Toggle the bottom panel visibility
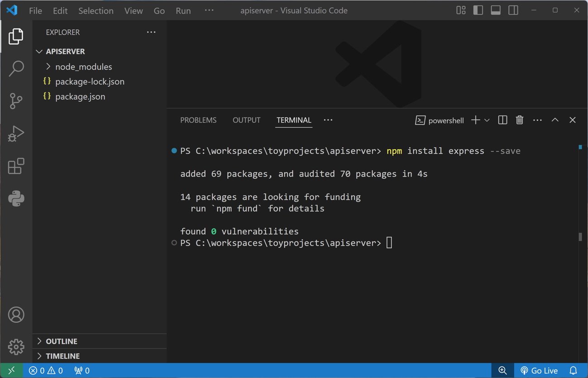 click(x=496, y=10)
